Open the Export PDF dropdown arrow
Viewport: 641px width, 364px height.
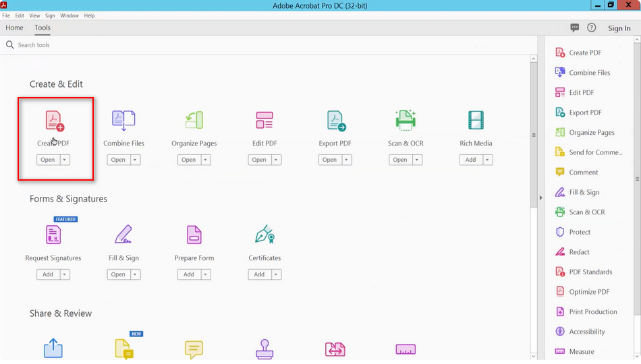coord(346,160)
